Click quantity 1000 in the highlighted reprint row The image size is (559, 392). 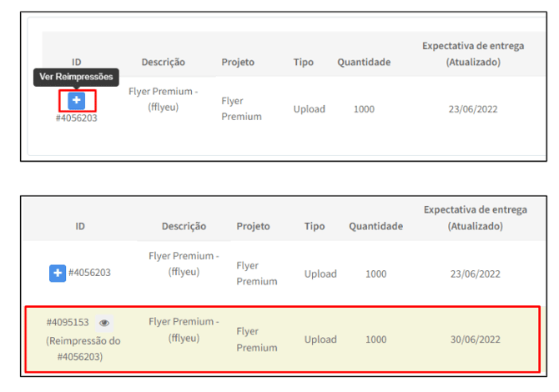375,339
